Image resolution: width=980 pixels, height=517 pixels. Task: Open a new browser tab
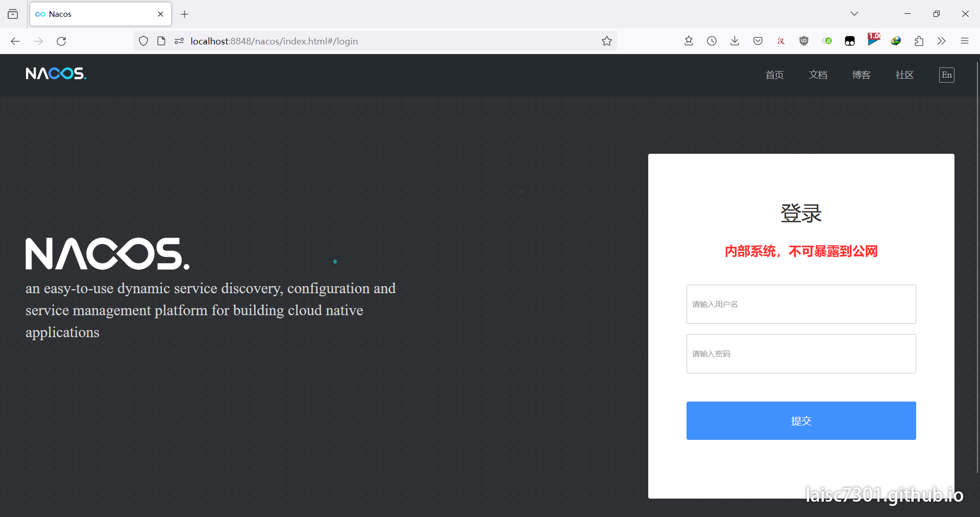pyautogui.click(x=185, y=14)
